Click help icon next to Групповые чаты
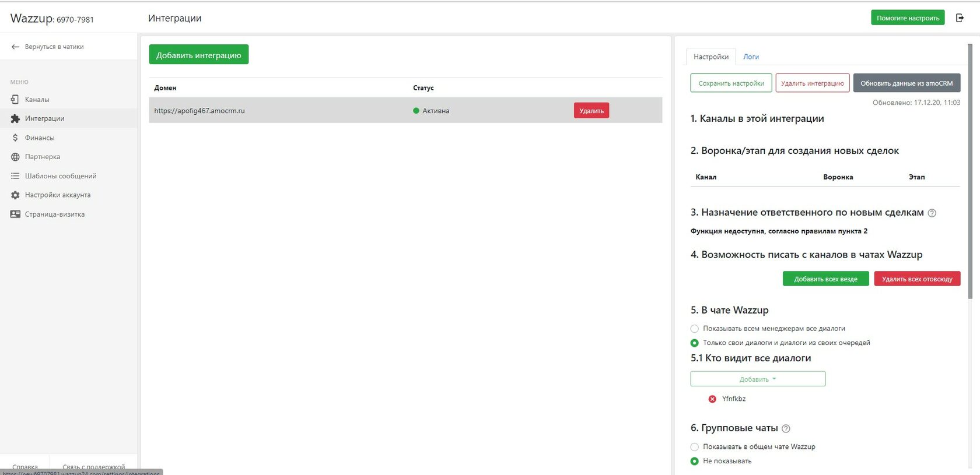The height and width of the screenshot is (475, 980). point(786,429)
